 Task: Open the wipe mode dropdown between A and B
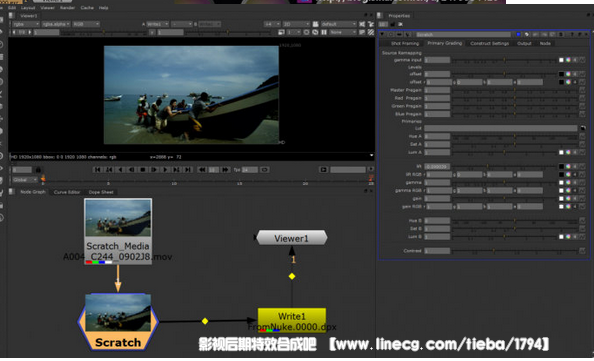tap(182, 24)
